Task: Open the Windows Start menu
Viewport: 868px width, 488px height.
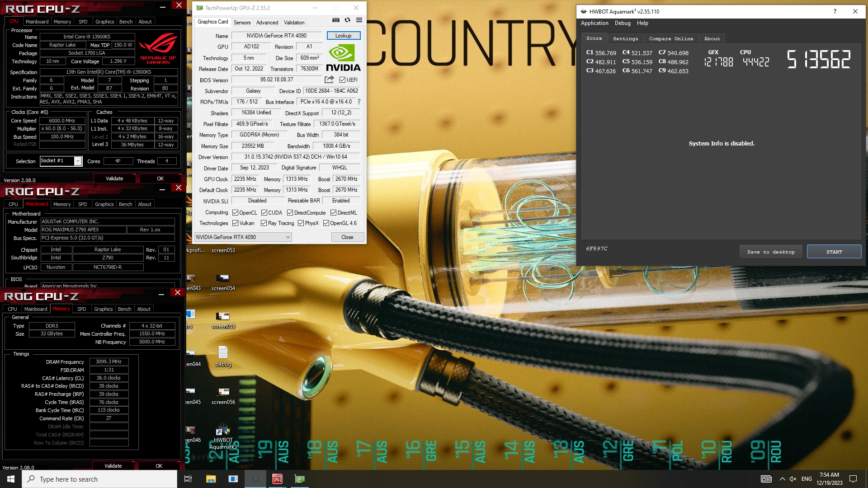Action: 11,479
